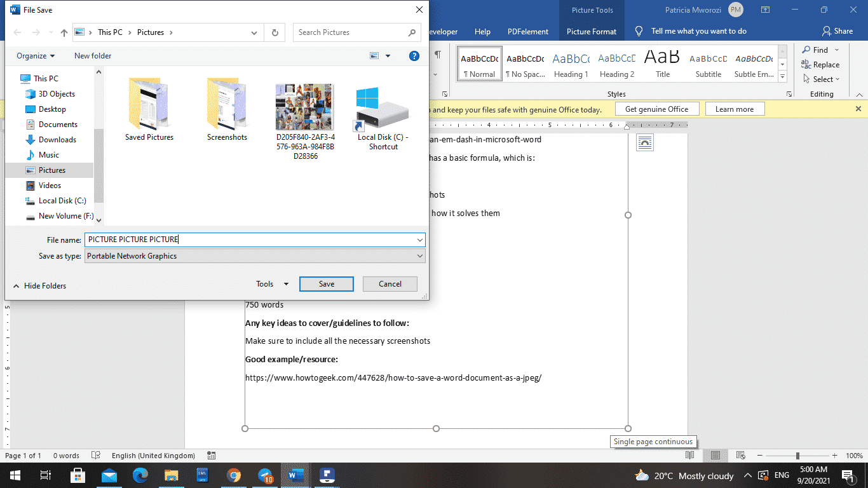Toggle Show/Hide paragraph marks
This screenshot has width=868, height=488.
pos(438,55)
